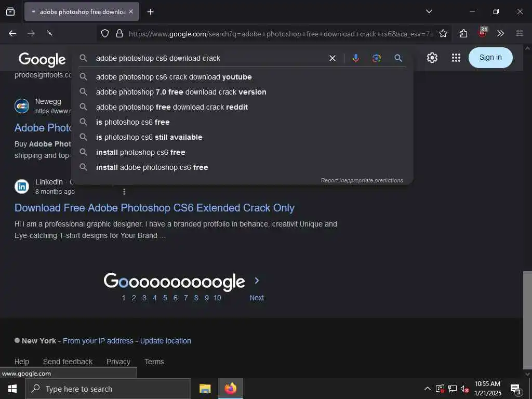Viewport: 532px width, 399px height.
Task: Go to results page 5
Action: pos(165,298)
